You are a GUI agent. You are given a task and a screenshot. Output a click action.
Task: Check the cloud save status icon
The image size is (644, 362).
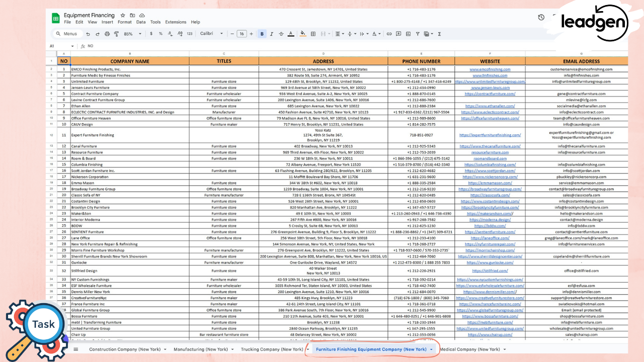tap(142, 16)
